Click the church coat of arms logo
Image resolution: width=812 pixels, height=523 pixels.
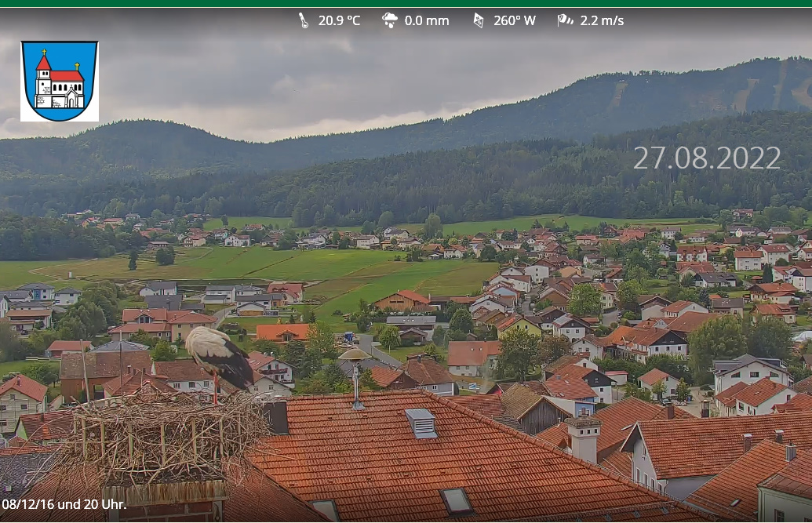coord(60,81)
